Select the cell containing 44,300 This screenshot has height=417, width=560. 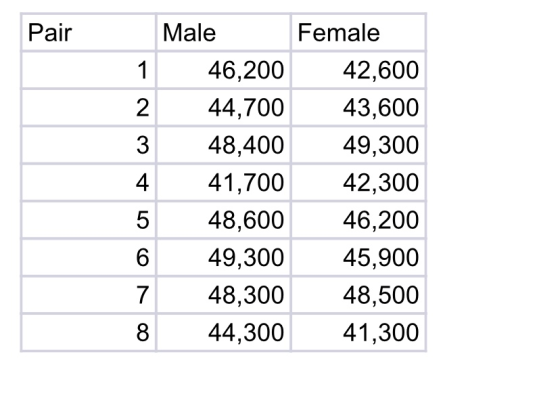(224, 332)
